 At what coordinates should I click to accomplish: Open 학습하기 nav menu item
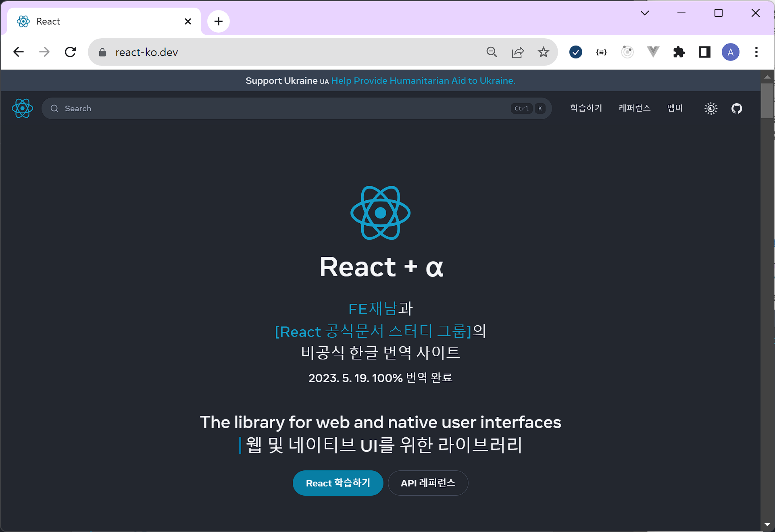(586, 108)
